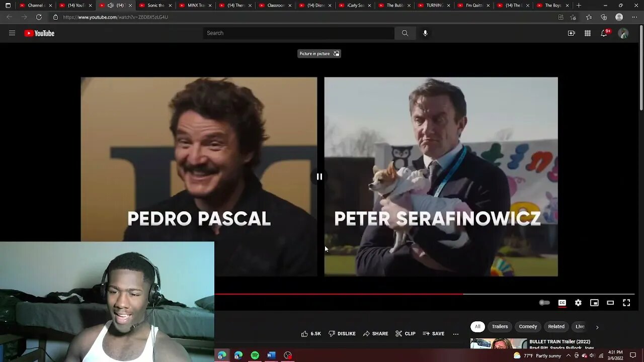Enable miniplayer mode
Viewport: 644px width, 362px height.
(x=594, y=303)
